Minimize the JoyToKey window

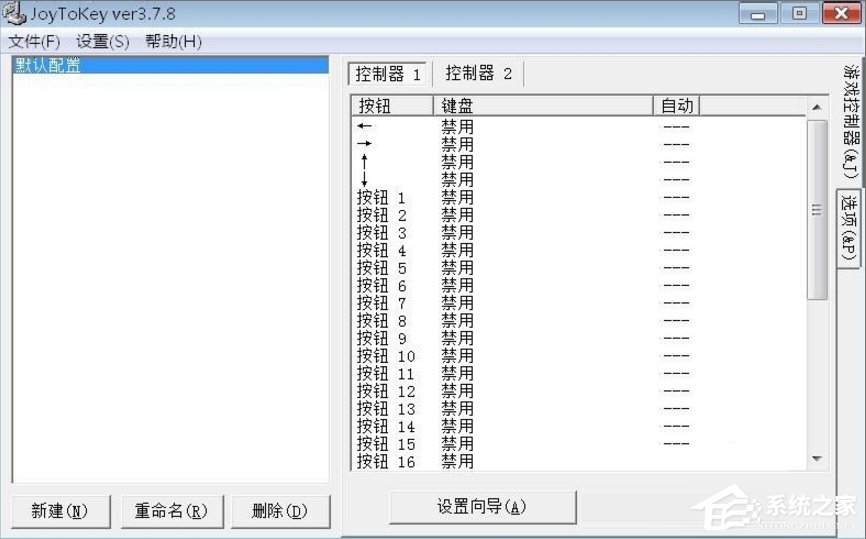[758, 13]
